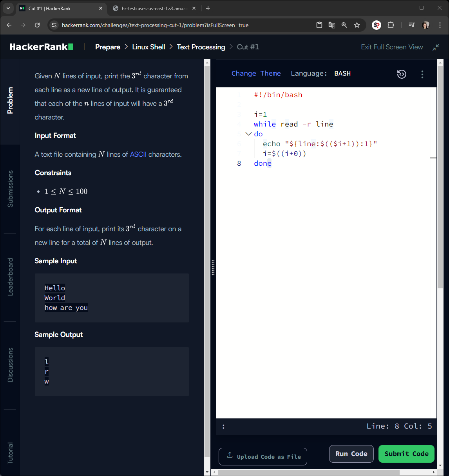Close the hr-testcases tab
Screen dimensions: 449x476
coord(194,8)
